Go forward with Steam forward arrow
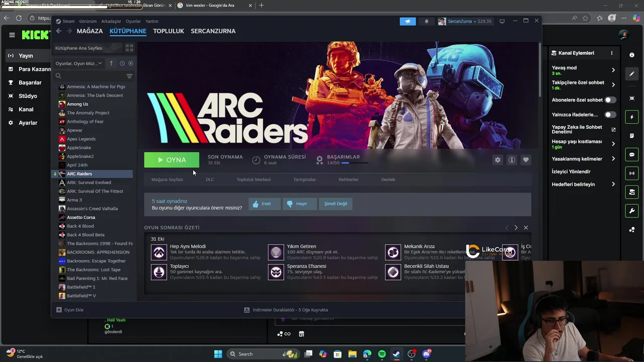Viewport: 644px width, 362px height. pyautogui.click(x=69, y=31)
